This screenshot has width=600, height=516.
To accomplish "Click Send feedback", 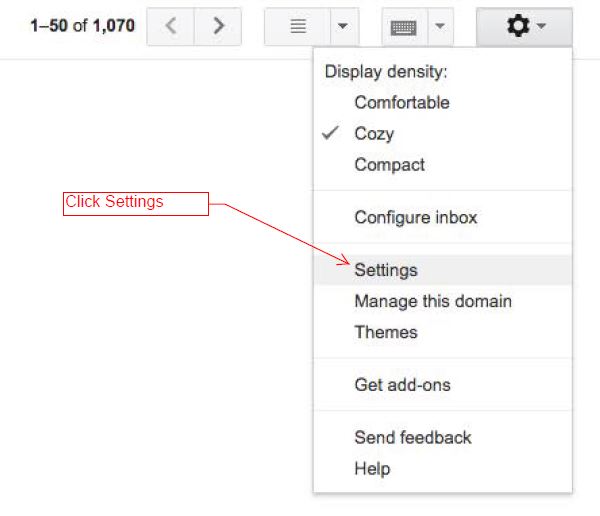I will tap(412, 437).
